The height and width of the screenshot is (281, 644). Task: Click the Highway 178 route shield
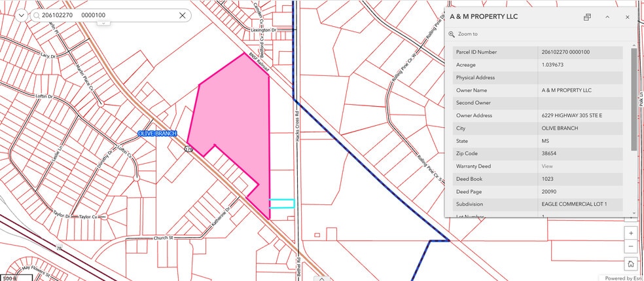coord(188,150)
